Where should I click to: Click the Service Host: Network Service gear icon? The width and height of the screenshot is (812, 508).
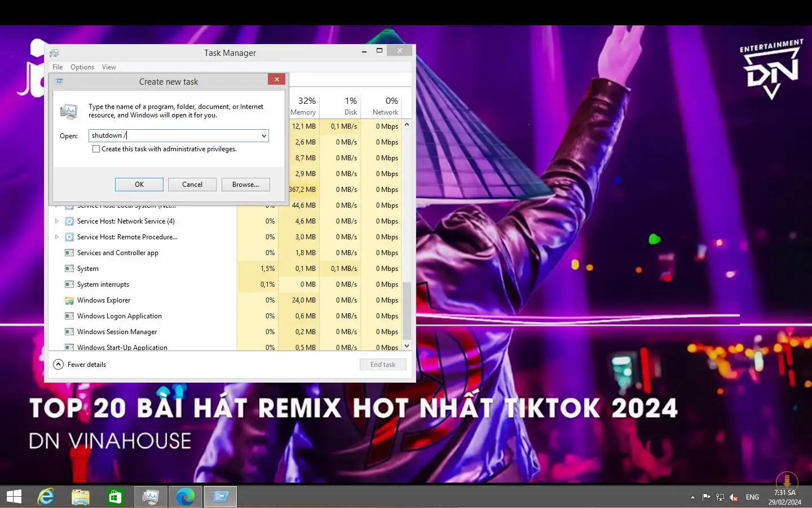tap(69, 221)
